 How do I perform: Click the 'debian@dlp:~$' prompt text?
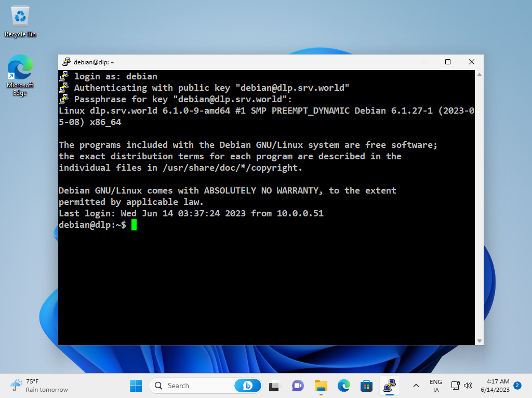92,225
